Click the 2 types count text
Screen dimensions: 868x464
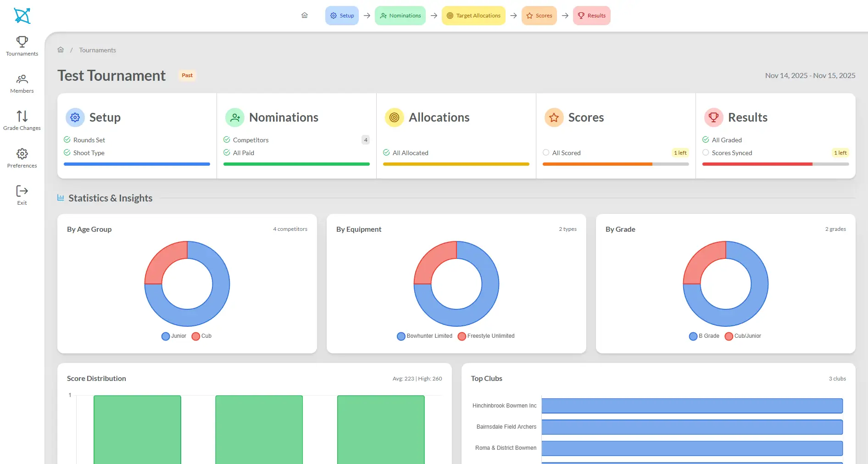[x=568, y=229]
